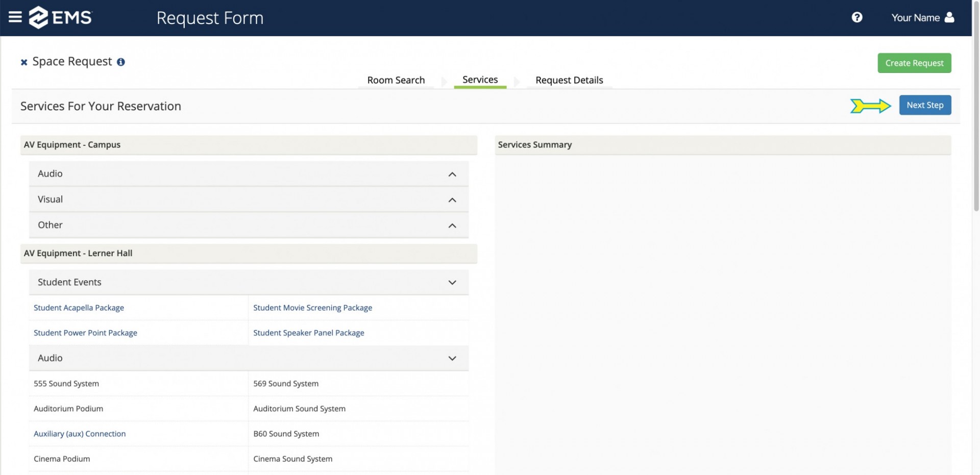Expand the Campus Audio section chevron
The image size is (980, 475).
click(x=452, y=174)
